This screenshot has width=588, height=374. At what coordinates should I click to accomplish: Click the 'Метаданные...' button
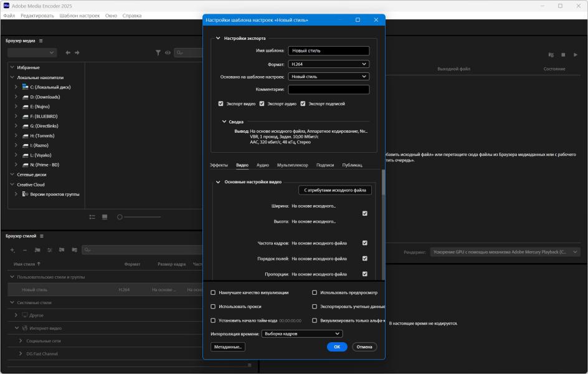click(228, 347)
